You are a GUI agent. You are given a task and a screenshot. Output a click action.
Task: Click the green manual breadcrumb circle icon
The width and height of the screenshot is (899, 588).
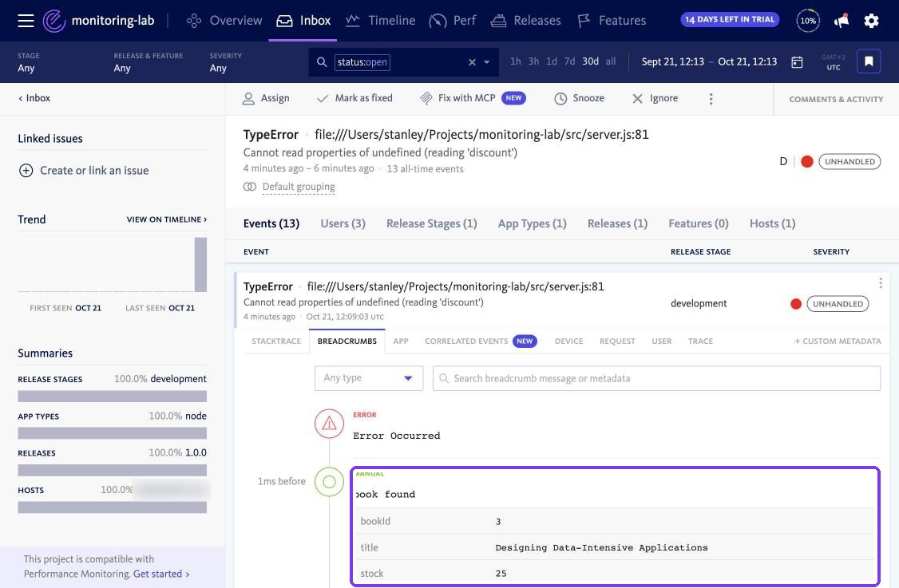pos(329,482)
